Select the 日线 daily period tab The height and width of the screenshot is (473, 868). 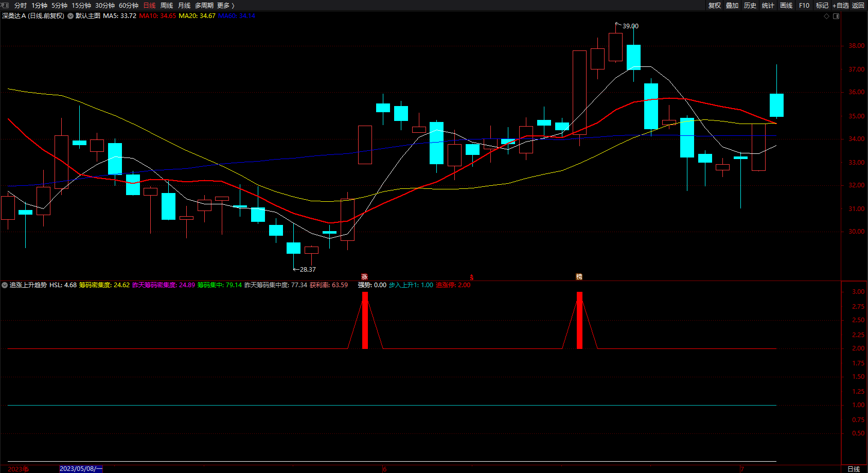(149, 6)
